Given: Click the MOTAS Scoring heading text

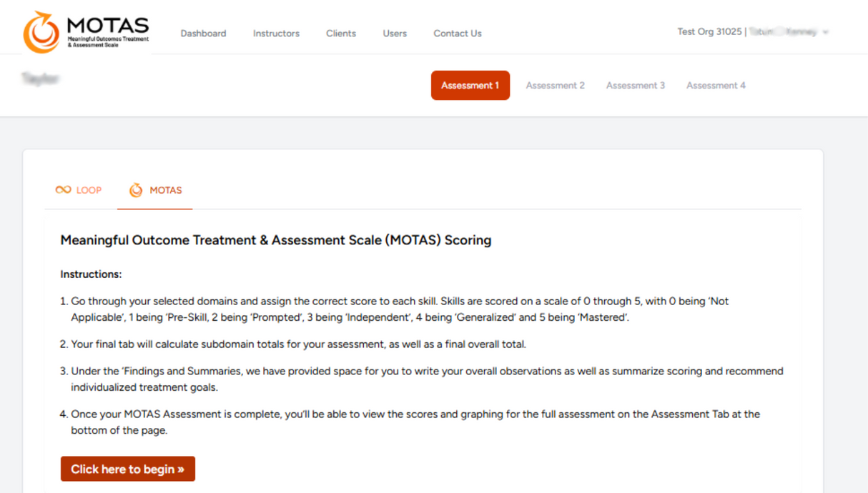Looking at the screenshot, I should point(275,240).
